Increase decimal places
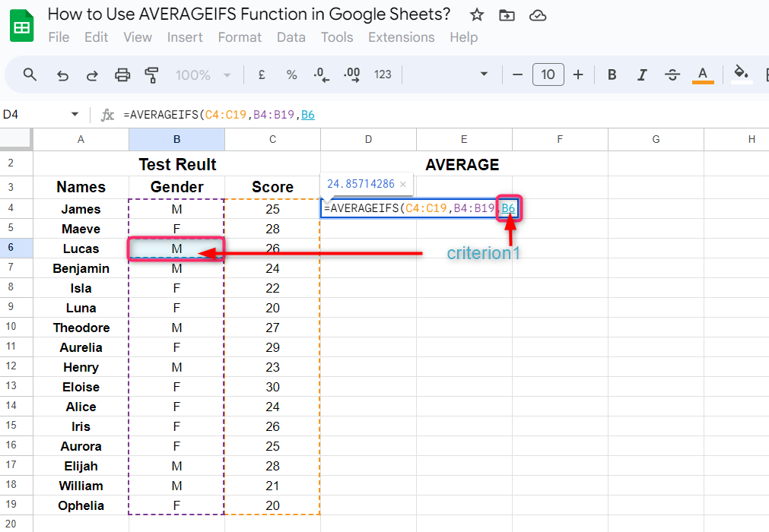 [x=352, y=75]
